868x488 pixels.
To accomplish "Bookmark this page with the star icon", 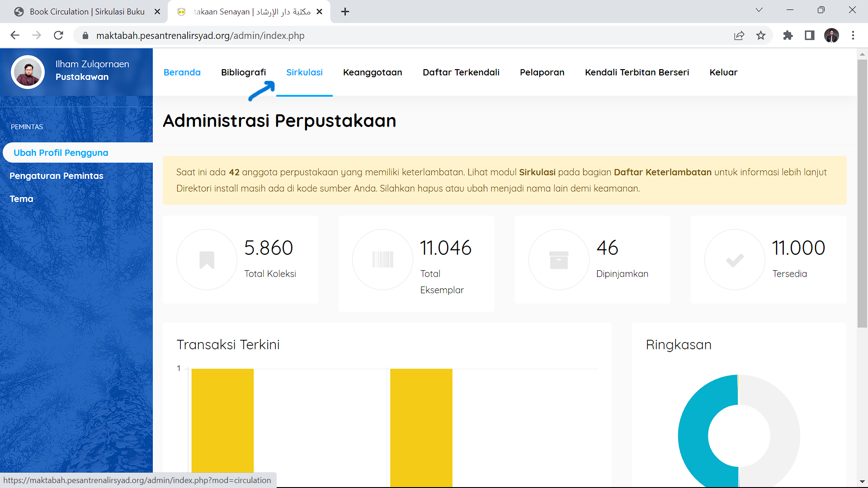I will click(761, 35).
